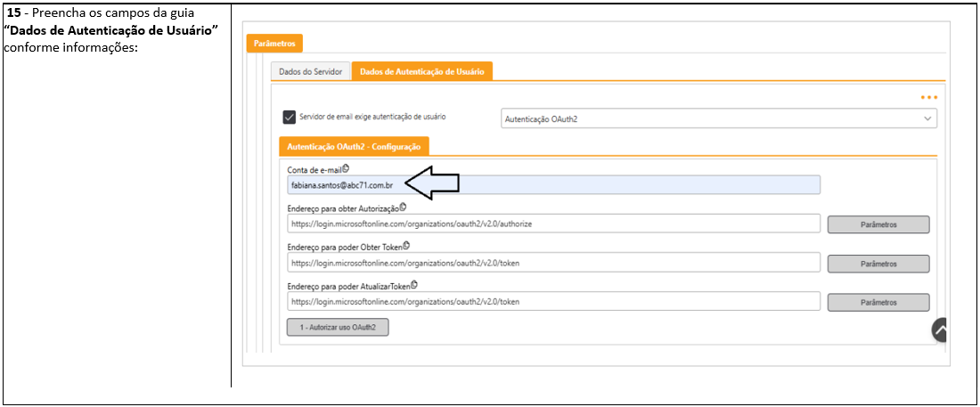
Task: Click Parâmetros button for the authorize address
Action: tap(878, 224)
